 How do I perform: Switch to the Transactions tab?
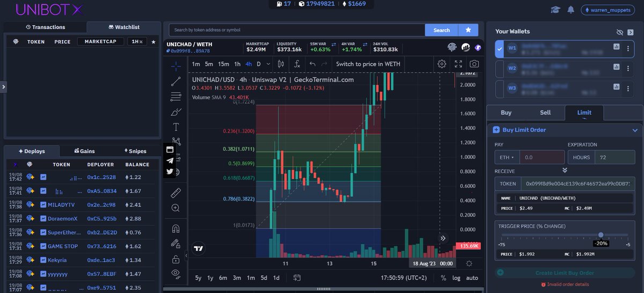point(46,27)
